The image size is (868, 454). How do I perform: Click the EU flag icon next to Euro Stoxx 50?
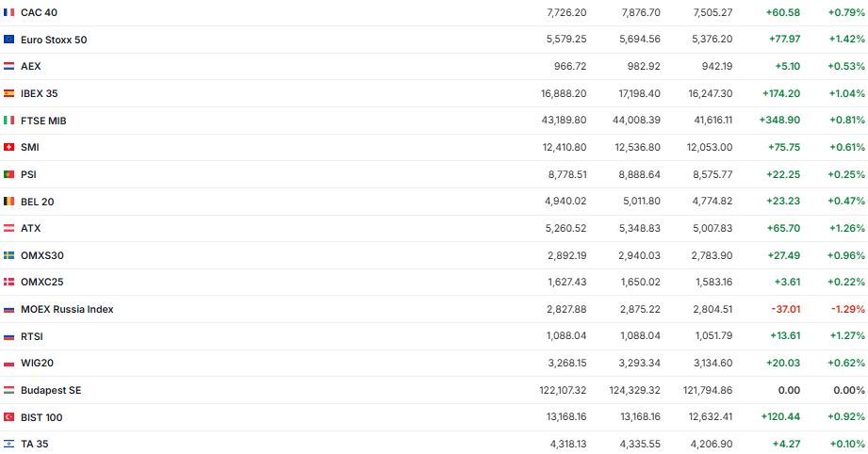8,40
